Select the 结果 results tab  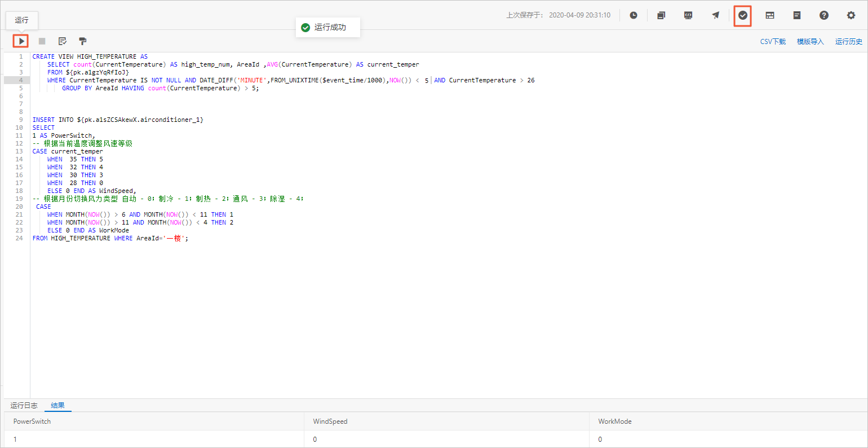point(58,405)
